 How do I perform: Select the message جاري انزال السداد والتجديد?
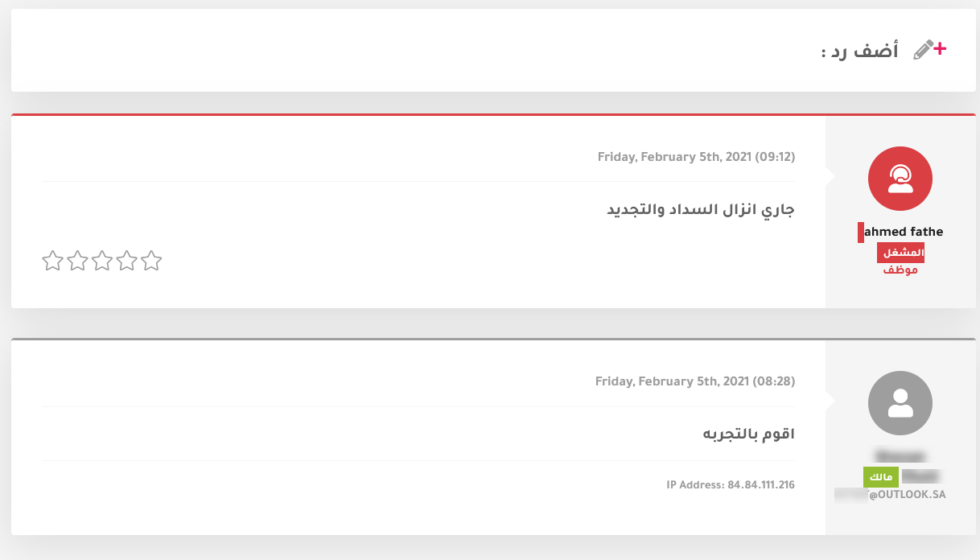(701, 210)
